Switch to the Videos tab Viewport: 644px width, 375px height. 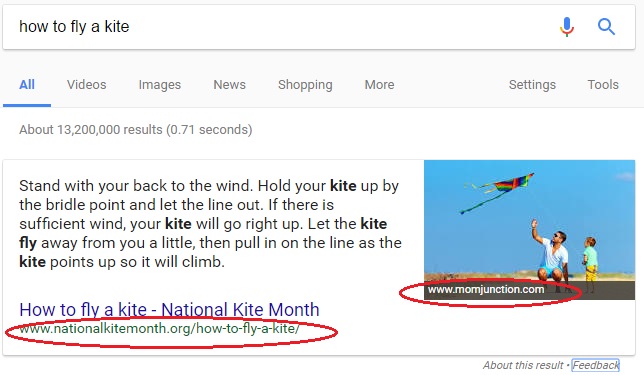[87, 85]
